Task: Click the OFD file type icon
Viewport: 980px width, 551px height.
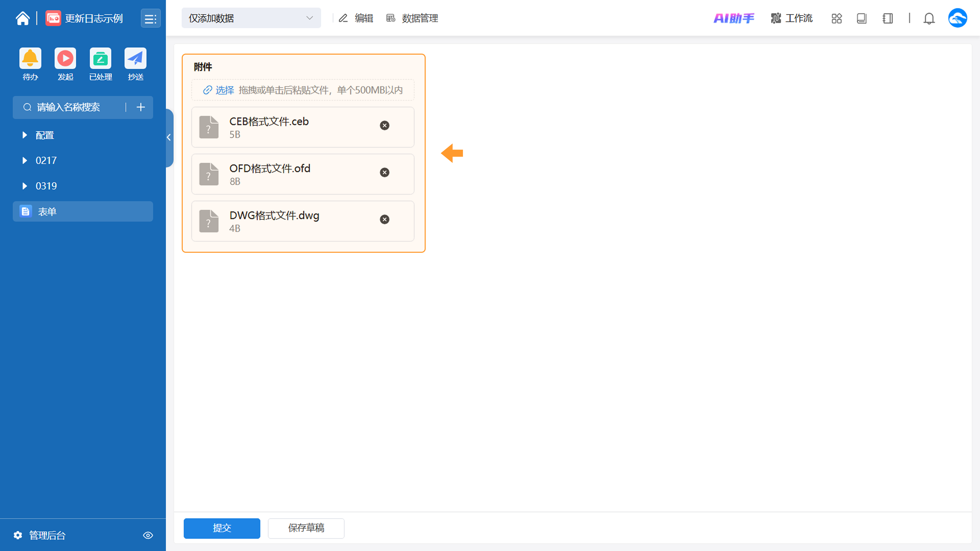Action: (x=209, y=174)
